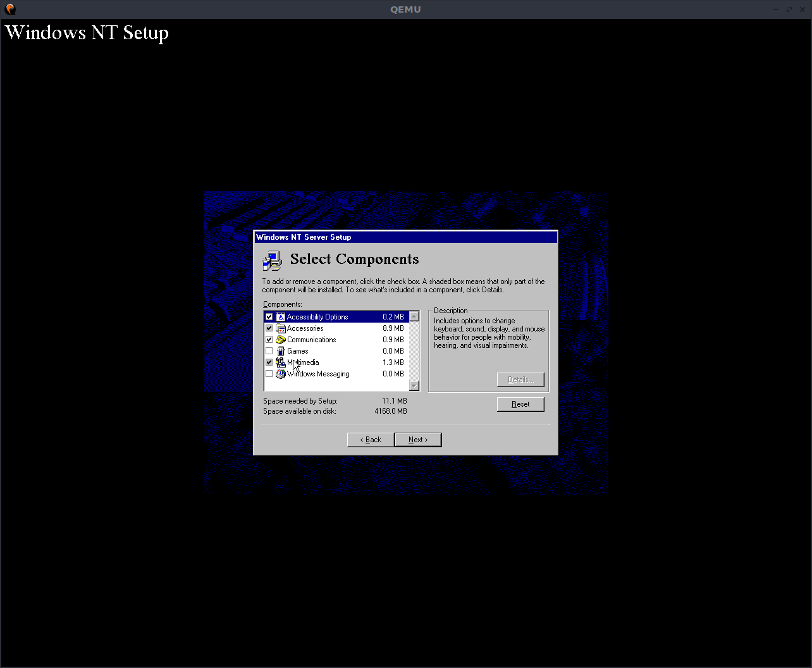812x668 pixels.
Task: Toggle the Communications checkbox
Action: [x=269, y=340]
